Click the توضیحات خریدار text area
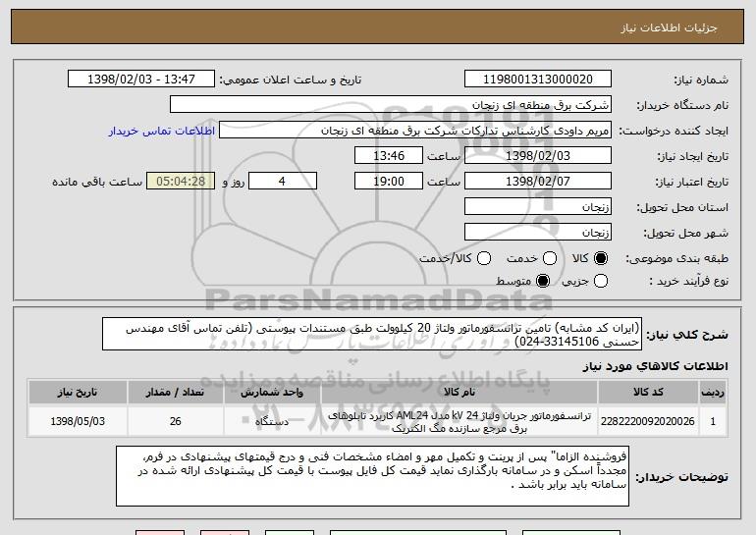The image size is (756, 535). [x=372, y=476]
